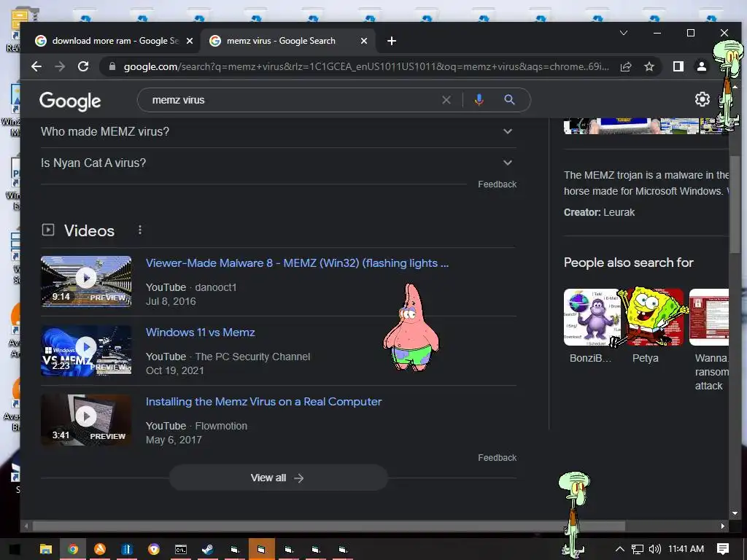
Task: Open Viewer-Made Malware 8 MEMZ video link
Action: 298,262
